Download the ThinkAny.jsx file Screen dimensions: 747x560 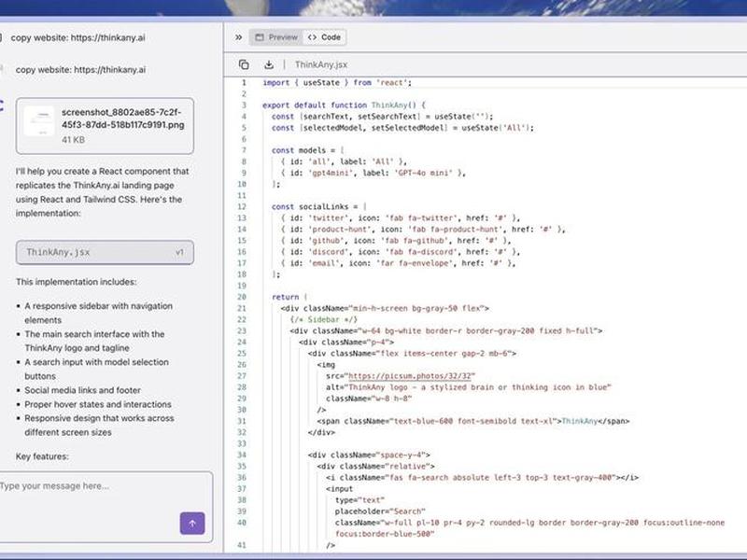click(269, 64)
